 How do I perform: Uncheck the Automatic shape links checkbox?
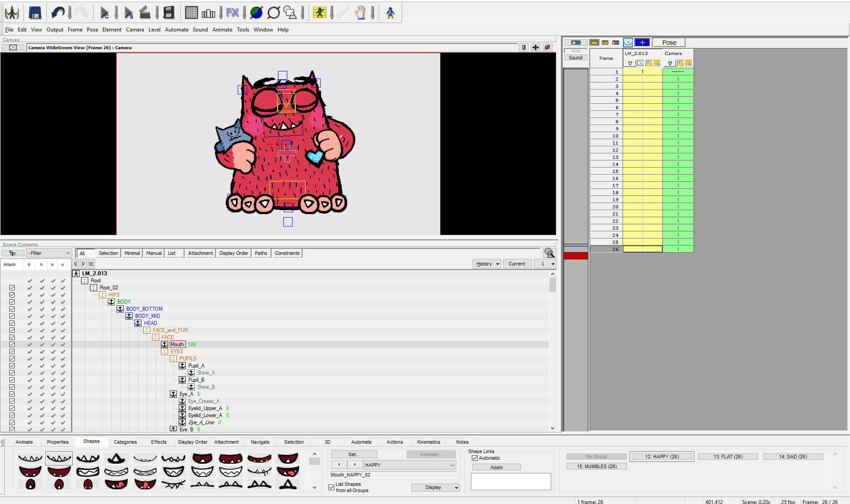click(x=475, y=458)
